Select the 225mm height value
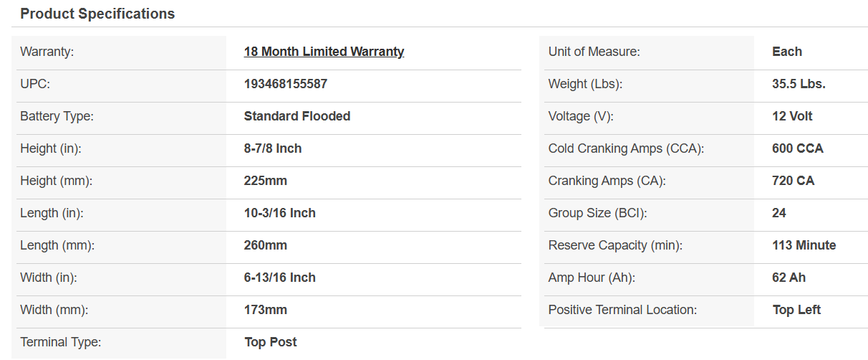 [266, 181]
